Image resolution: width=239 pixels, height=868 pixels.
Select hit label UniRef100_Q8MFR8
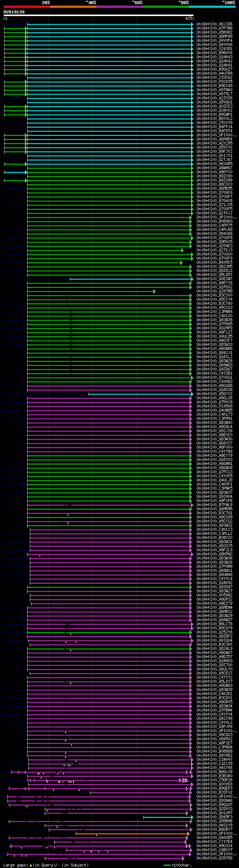214,37
